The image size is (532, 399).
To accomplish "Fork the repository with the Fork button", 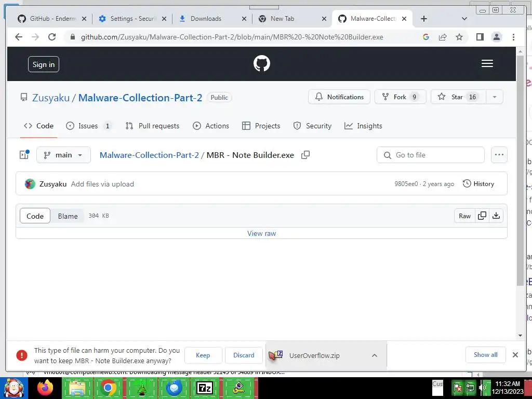I will point(400,97).
